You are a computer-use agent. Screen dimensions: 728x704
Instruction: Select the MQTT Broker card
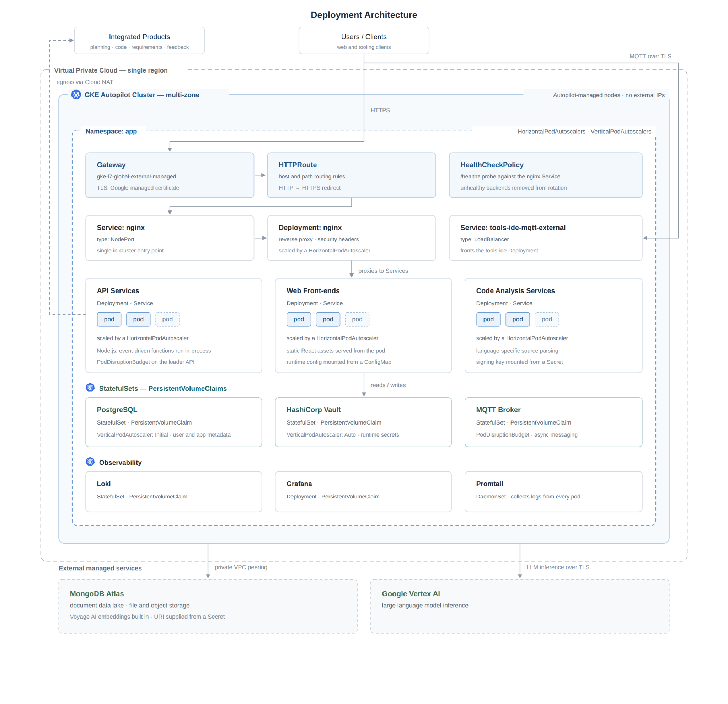tap(553, 422)
